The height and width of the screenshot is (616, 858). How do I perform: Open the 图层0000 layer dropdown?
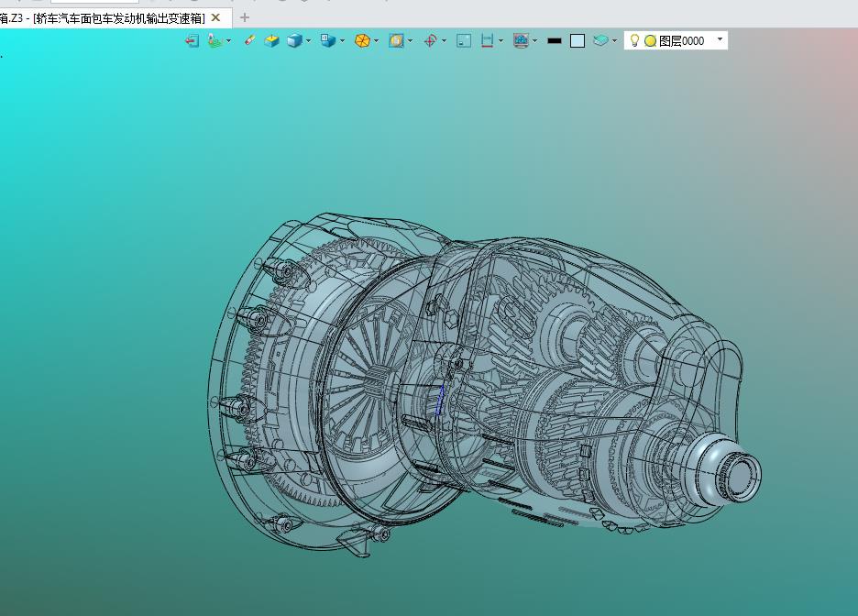[720, 39]
